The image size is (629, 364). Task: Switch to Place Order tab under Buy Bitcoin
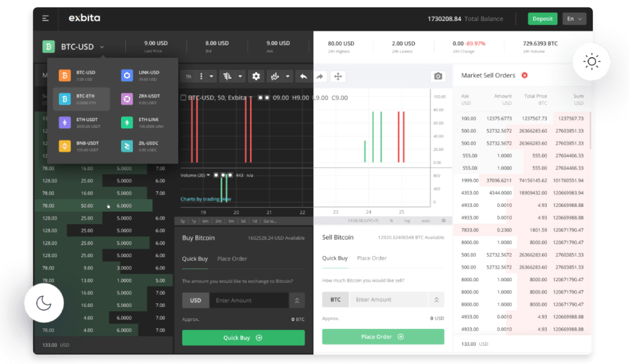[232, 258]
